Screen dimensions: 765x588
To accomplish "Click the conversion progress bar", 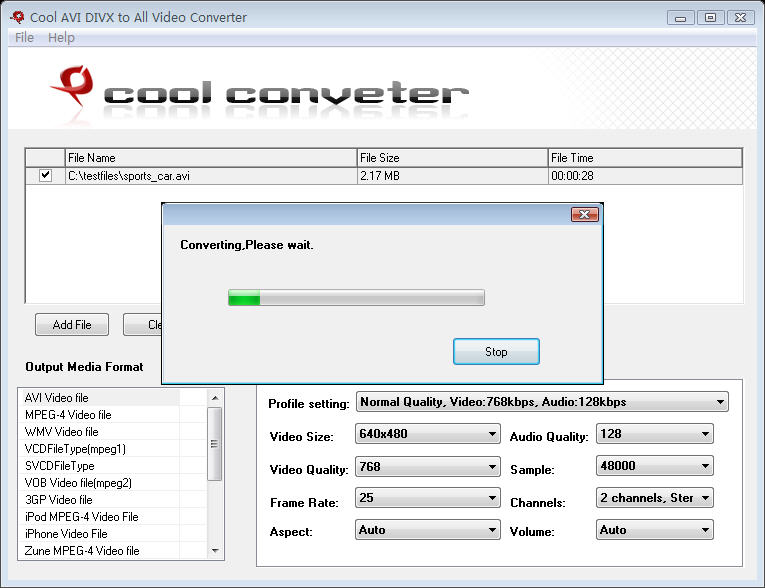I will click(356, 297).
